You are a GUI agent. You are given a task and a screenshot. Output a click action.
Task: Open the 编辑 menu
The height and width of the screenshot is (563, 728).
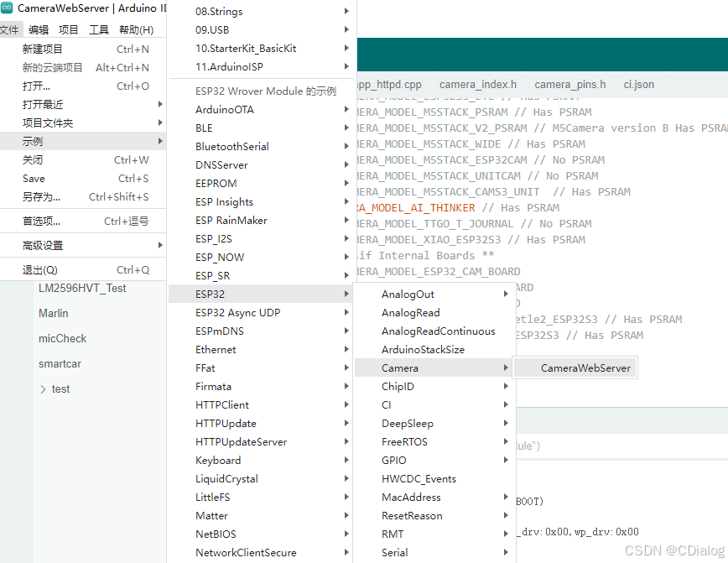point(38,29)
